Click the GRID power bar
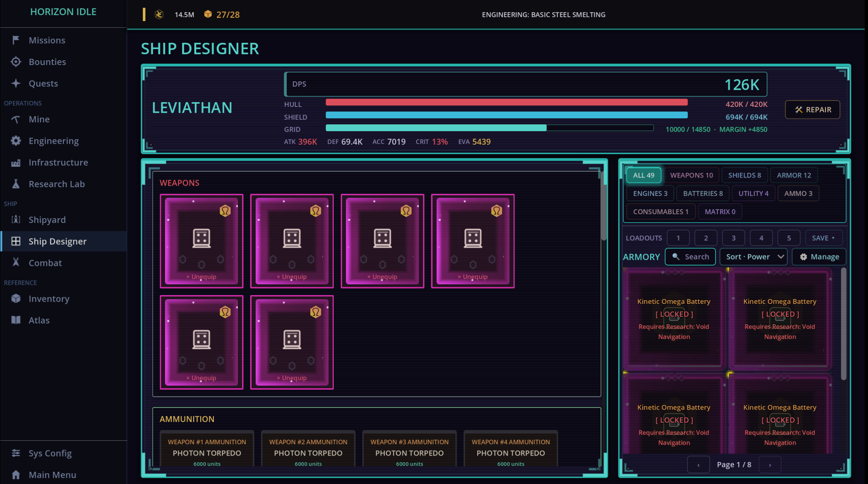 point(489,128)
